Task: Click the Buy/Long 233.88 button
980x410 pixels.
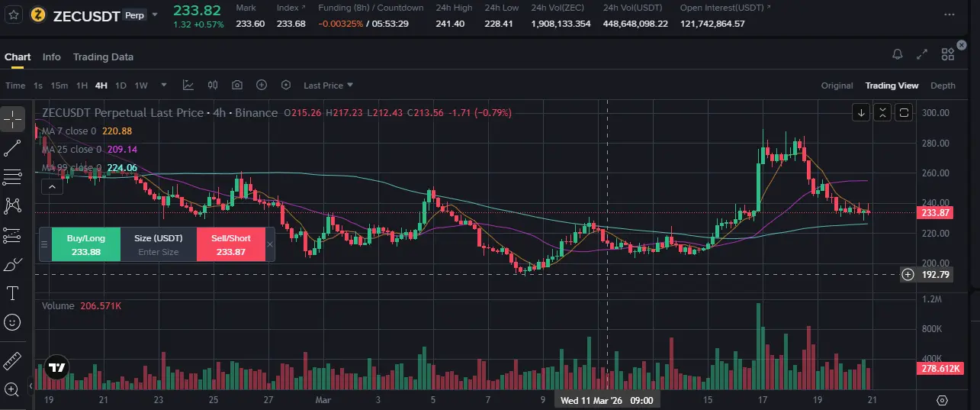Action: pos(85,244)
